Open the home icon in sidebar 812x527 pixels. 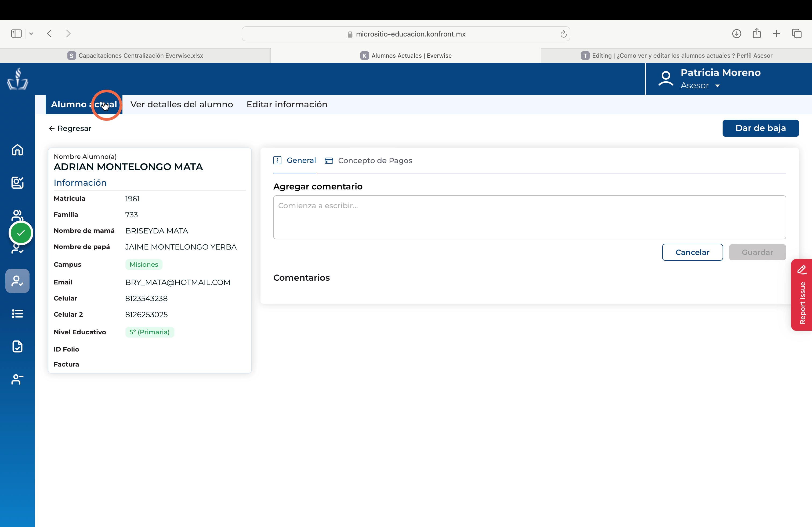(17, 150)
